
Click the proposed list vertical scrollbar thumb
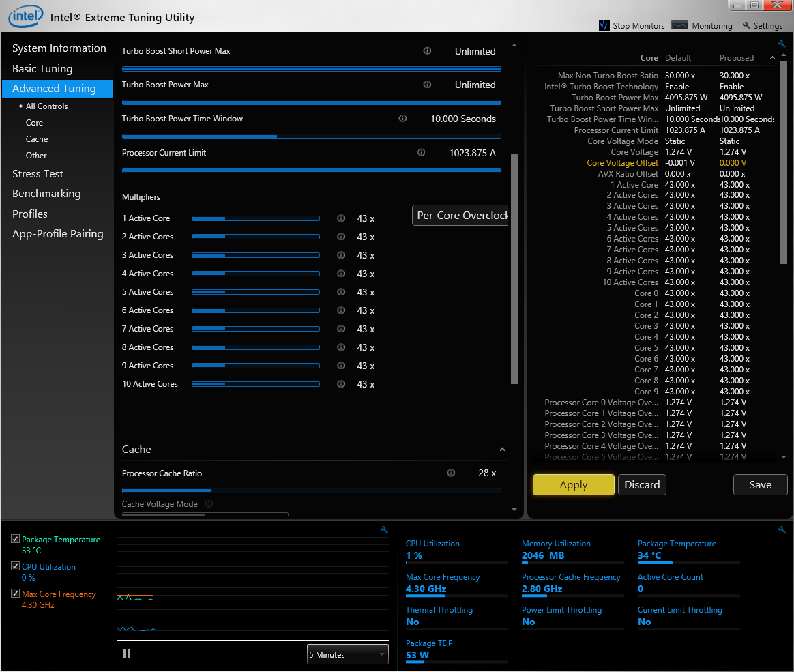tap(784, 162)
